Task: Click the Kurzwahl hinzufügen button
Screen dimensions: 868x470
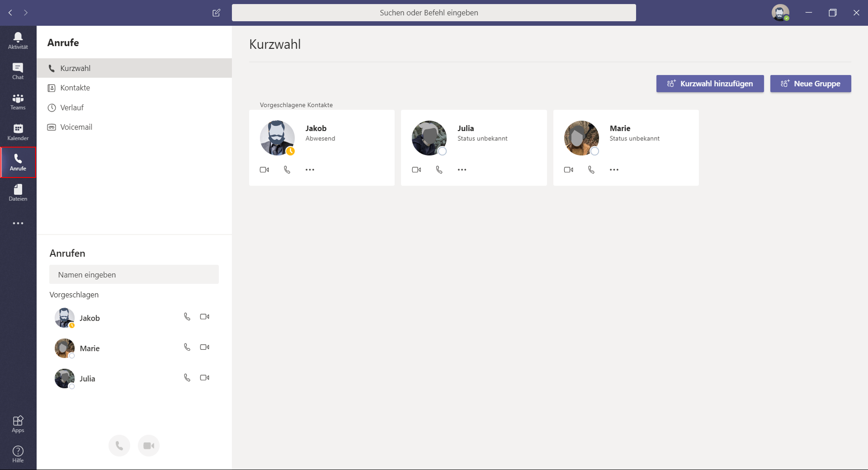Action: click(710, 84)
